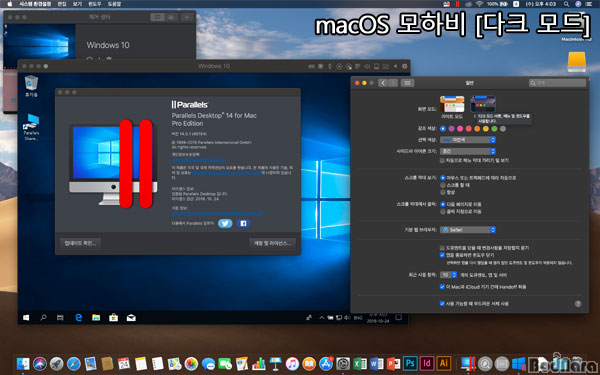Uncheck iCloud Handoff 허용 checkbox
Image resolution: width=600 pixels, height=375 pixels.
pos(442,287)
